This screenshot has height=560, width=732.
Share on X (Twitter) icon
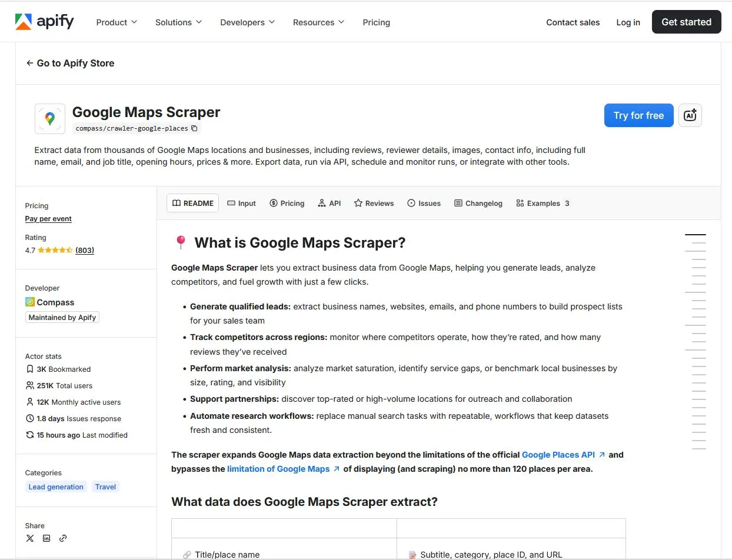click(30, 538)
